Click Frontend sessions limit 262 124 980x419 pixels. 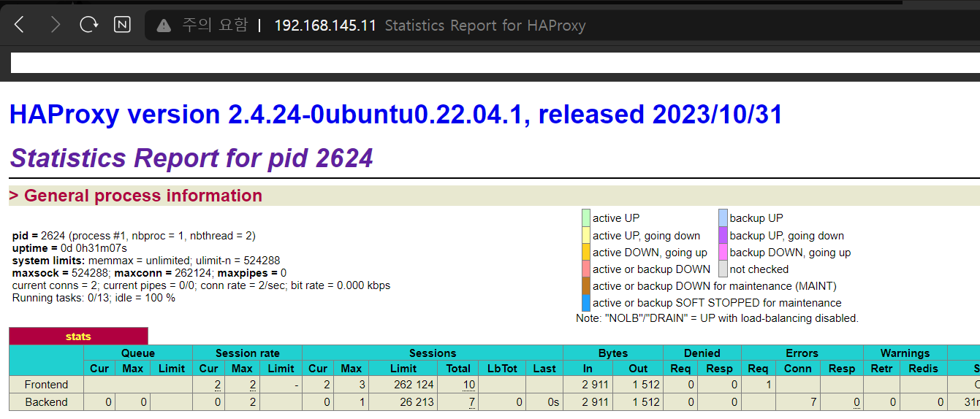pyautogui.click(x=414, y=385)
